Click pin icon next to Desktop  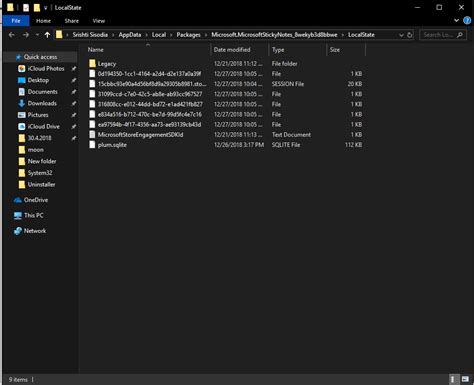click(x=74, y=80)
